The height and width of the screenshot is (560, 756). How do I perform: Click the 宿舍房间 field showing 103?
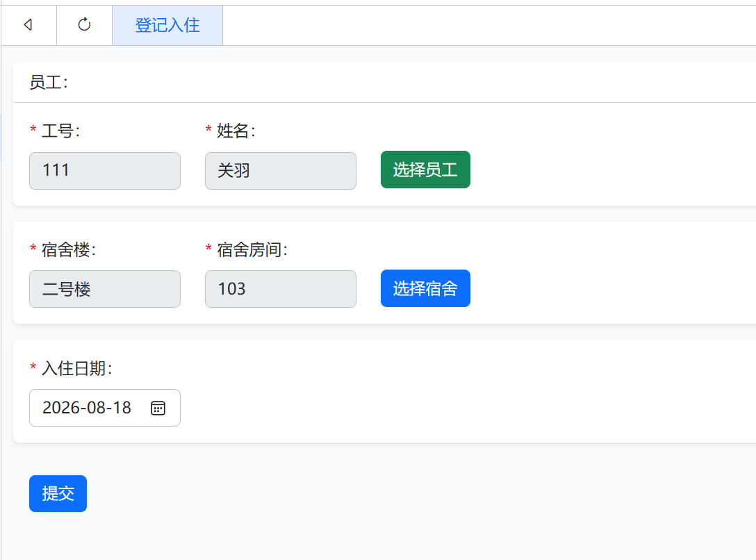[281, 289]
